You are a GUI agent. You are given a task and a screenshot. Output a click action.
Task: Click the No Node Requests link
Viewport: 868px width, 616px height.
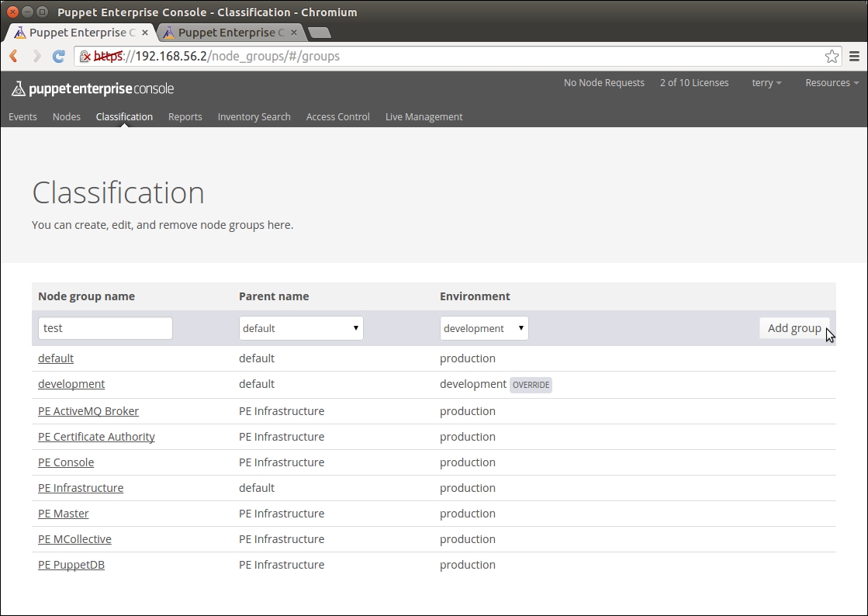click(603, 83)
